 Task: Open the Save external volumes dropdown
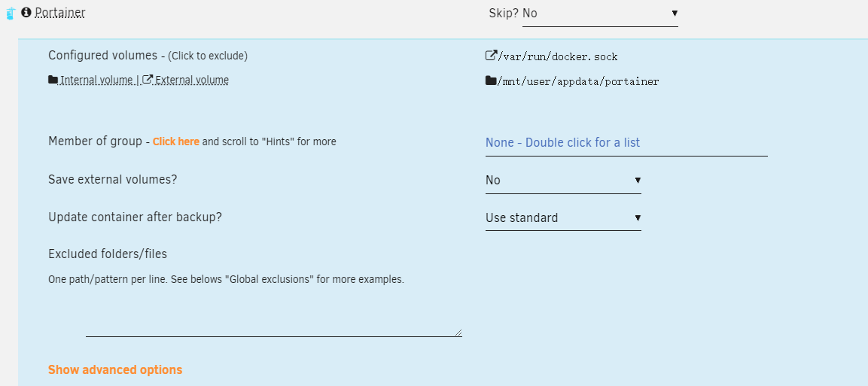(x=563, y=181)
